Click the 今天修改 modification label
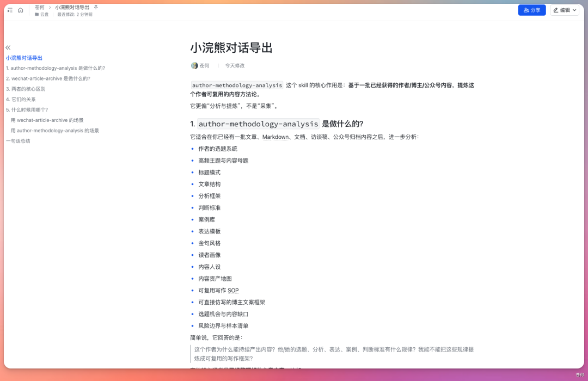 point(235,66)
